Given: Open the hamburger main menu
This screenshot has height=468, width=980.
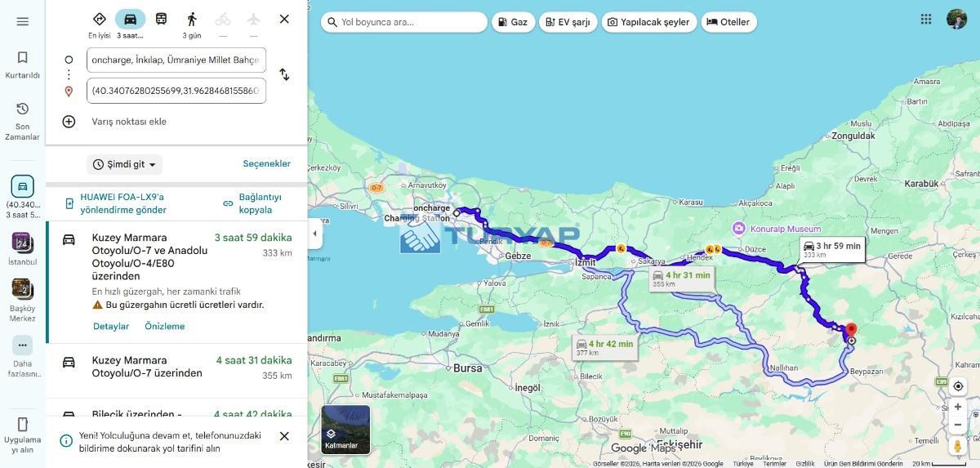Looking at the screenshot, I should pyautogui.click(x=22, y=21).
